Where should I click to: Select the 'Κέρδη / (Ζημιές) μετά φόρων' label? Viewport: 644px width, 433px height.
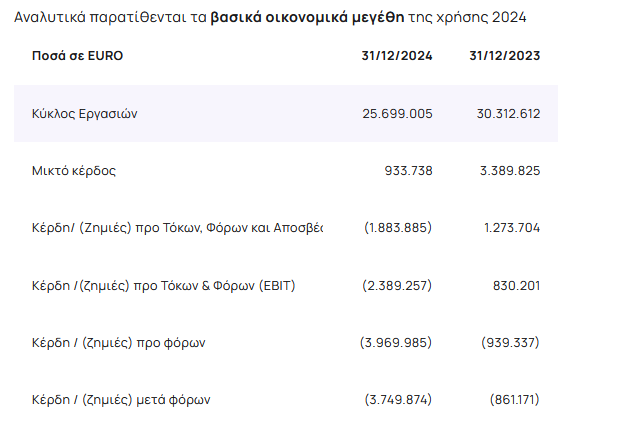tap(121, 400)
